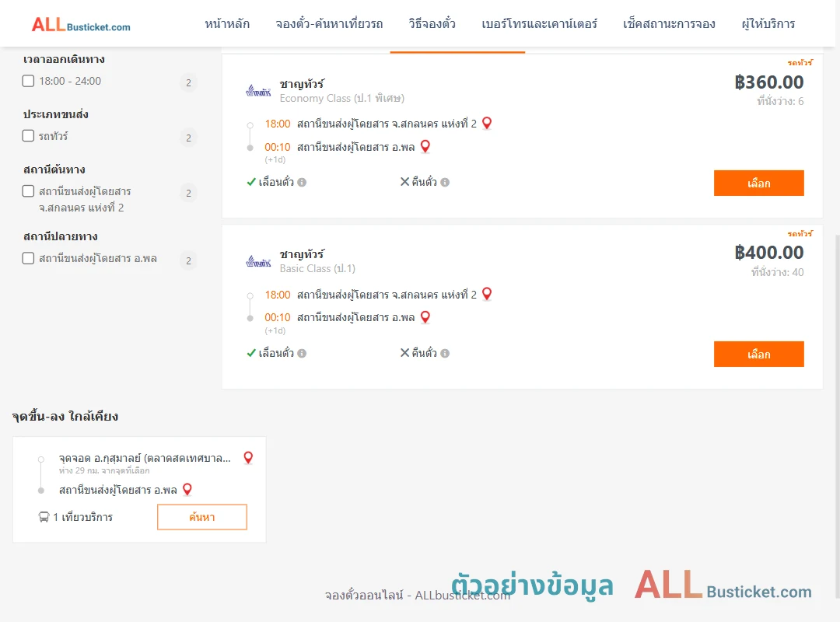Click info icon next to คืนตั๋ว on Basic Class card
This screenshot has height=622, width=840.
(x=445, y=353)
